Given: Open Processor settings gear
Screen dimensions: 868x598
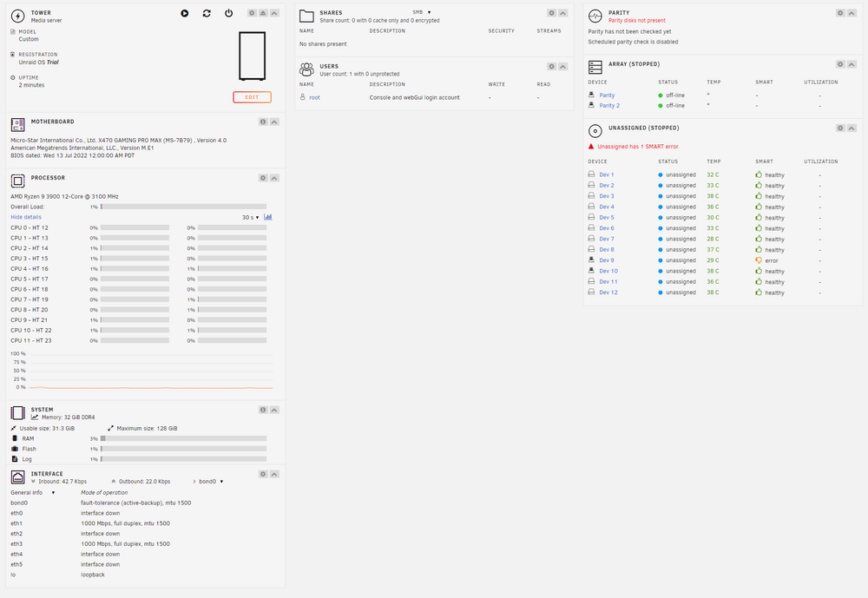Looking at the screenshot, I should (263, 178).
